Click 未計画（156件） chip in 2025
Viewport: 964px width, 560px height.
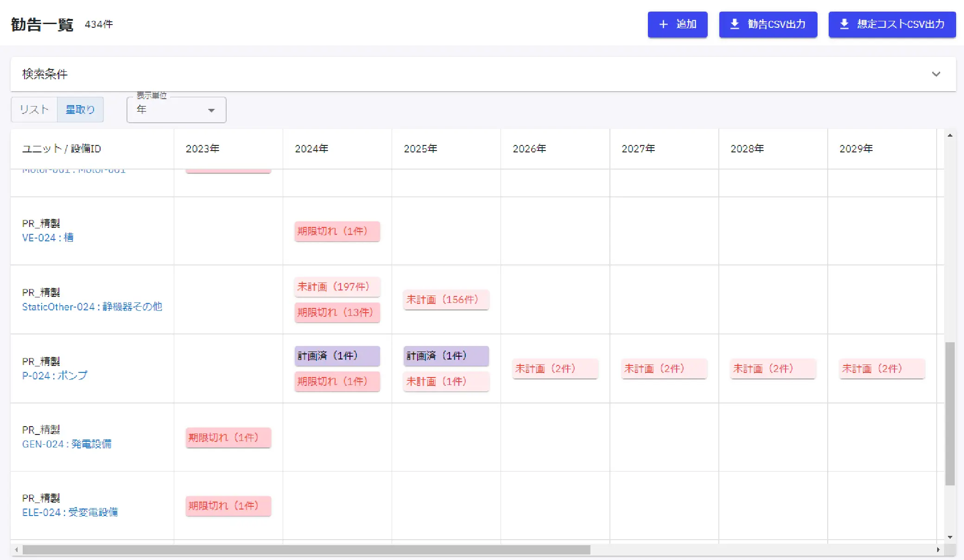coord(446,300)
